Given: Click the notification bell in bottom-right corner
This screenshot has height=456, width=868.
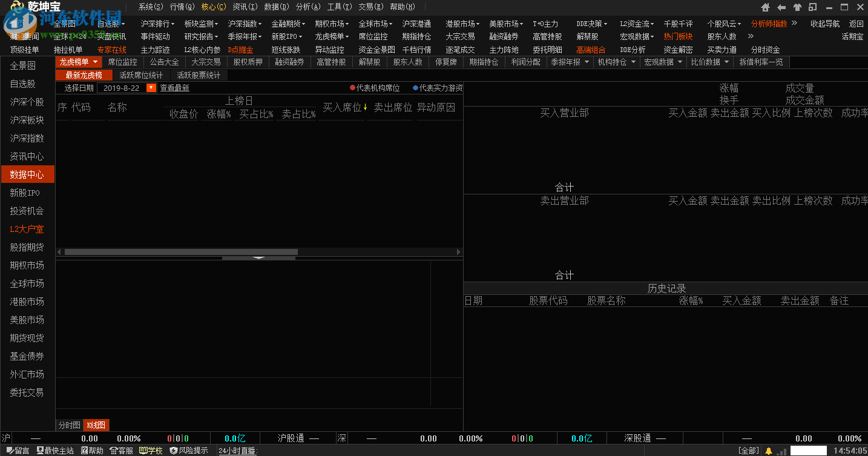Looking at the screenshot, I should [769, 451].
